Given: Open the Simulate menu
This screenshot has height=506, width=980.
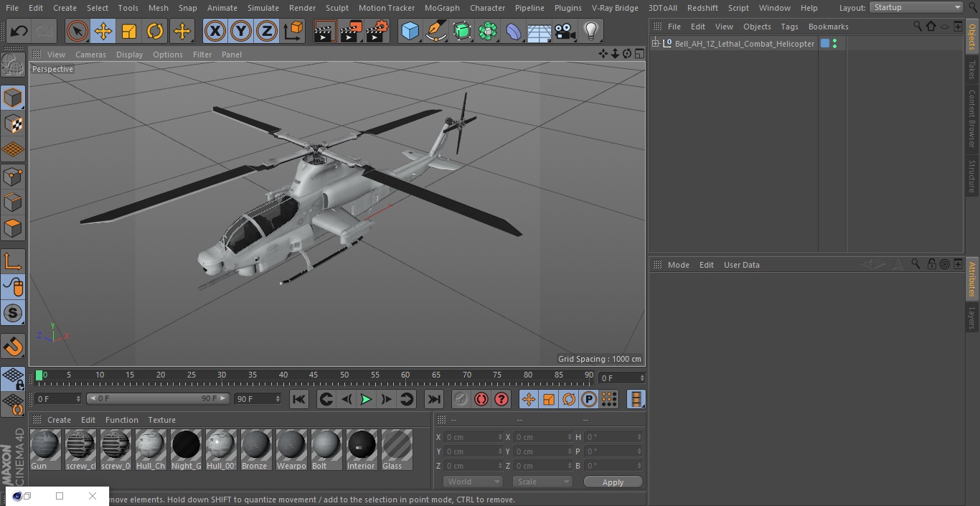Looking at the screenshot, I should pyautogui.click(x=263, y=8).
